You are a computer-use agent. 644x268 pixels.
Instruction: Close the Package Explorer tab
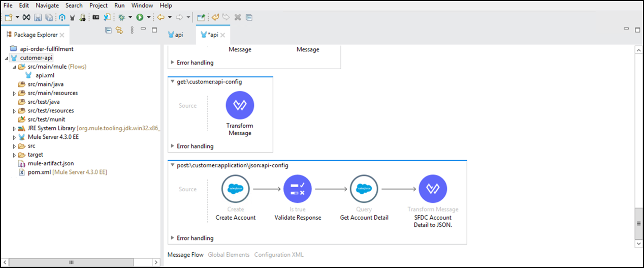click(x=62, y=35)
